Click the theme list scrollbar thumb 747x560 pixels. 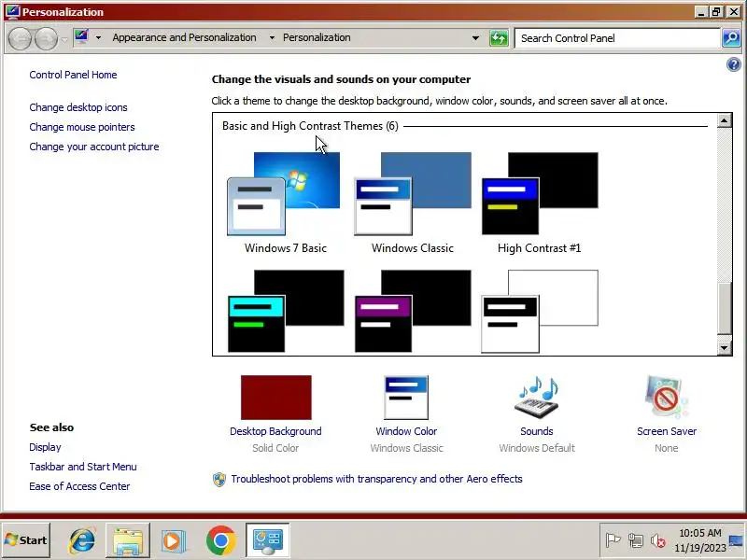point(725,308)
